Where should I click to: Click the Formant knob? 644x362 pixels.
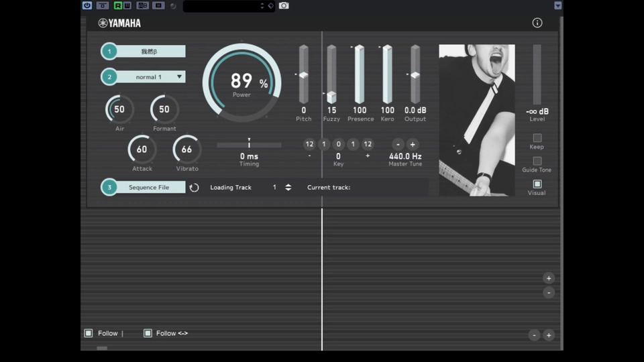(164, 109)
